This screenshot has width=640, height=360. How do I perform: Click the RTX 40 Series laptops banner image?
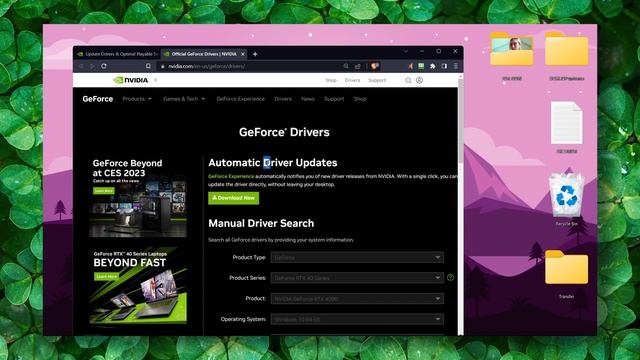click(138, 286)
